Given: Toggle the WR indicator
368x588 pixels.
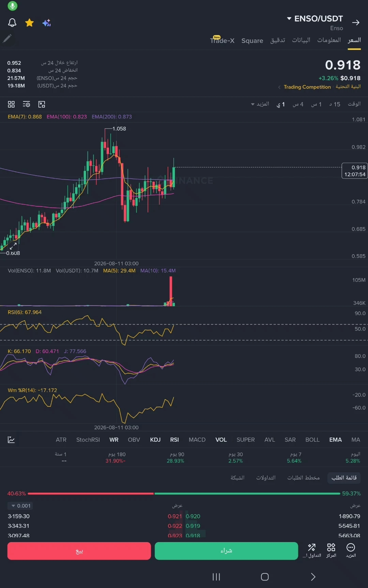Looking at the screenshot, I should 114,440.
